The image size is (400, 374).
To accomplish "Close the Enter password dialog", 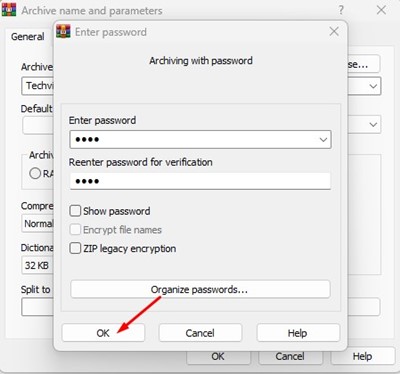I will point(334,32).
